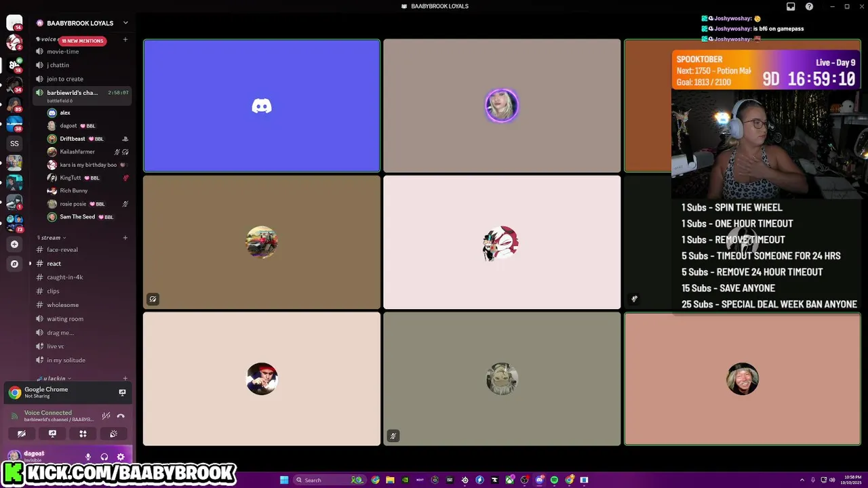
Task: Add a Server plus button
Action: [x=14, y=244]
